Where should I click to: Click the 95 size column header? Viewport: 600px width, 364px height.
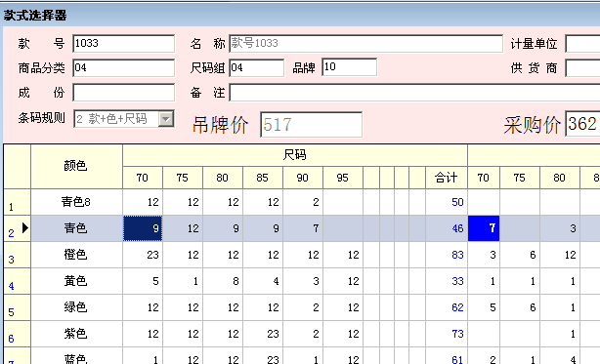[x=343, y=178]
